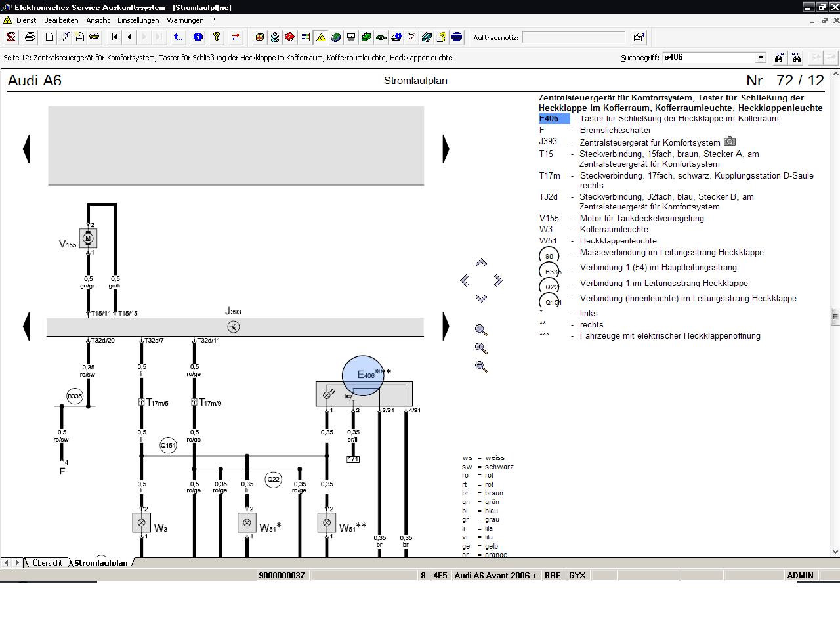Click 'Audi A6 Avant 2006 >' in the status bar
The image size is (840, 630).
point(495,575)
